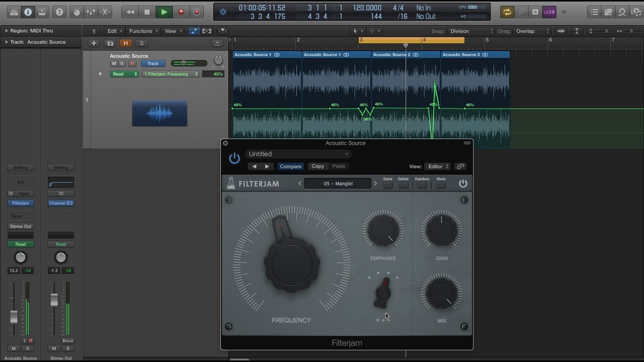This screenshot has height=362, width=644.
Task: Open the pointer tool menu
Action: click(x=358, y=31)
